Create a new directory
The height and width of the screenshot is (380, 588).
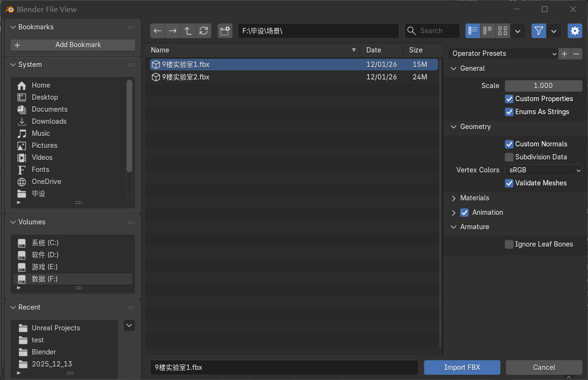tap(225, 31)
